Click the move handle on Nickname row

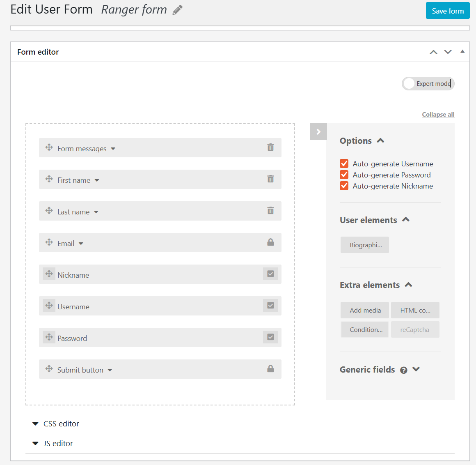[x=49, y=274]
